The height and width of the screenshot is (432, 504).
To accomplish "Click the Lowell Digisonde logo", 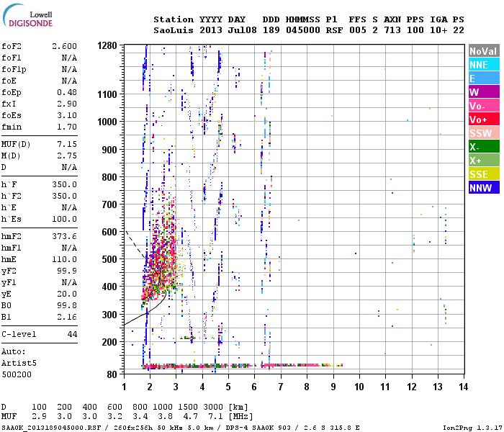I will 27,15.
